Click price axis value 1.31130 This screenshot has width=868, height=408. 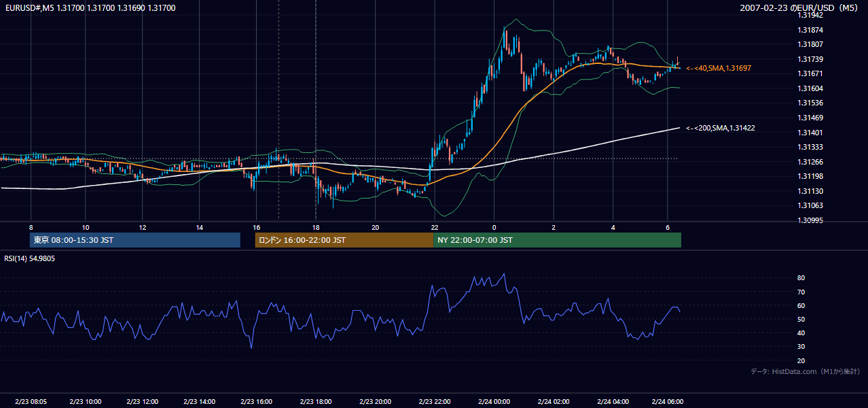tap(810, 191)
